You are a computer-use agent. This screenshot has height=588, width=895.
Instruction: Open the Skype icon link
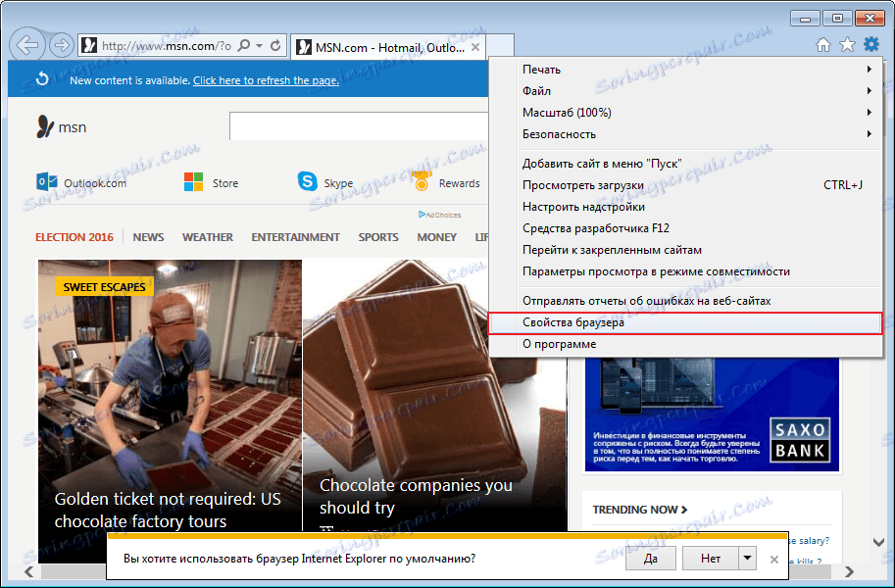point(307,182)
